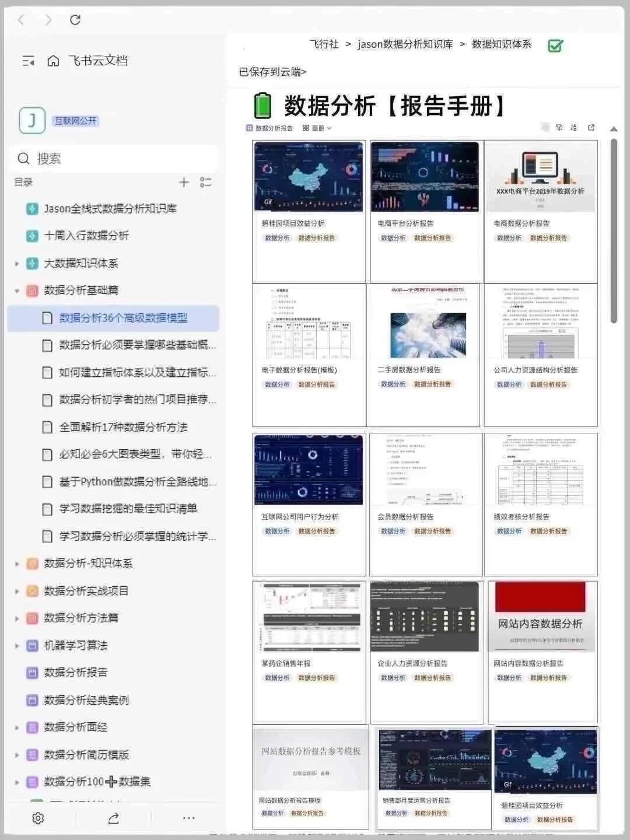Click the share arrow icon at bottom bar

click(x=113, y=818)
